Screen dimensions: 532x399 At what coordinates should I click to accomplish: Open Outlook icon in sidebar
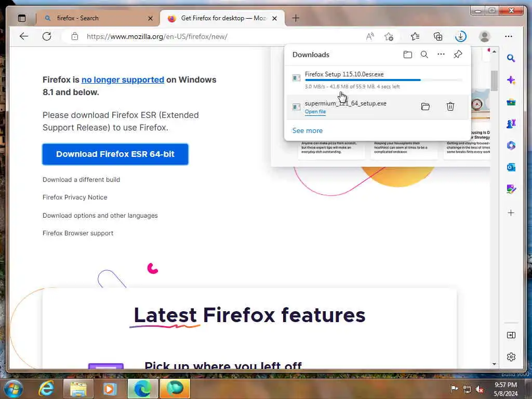pyautogui.click(x=511, y=167)
